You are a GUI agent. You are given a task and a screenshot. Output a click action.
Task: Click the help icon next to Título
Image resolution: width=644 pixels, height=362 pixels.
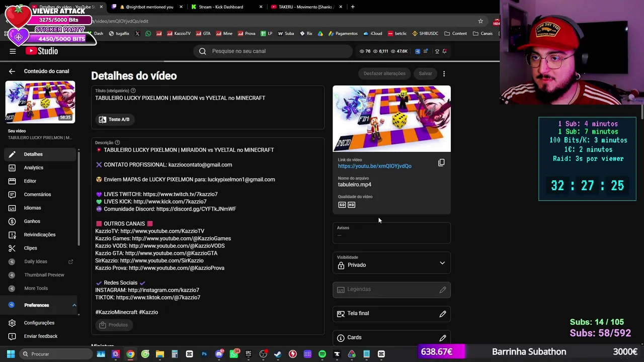pyautogui.click(x=133, y=90)
